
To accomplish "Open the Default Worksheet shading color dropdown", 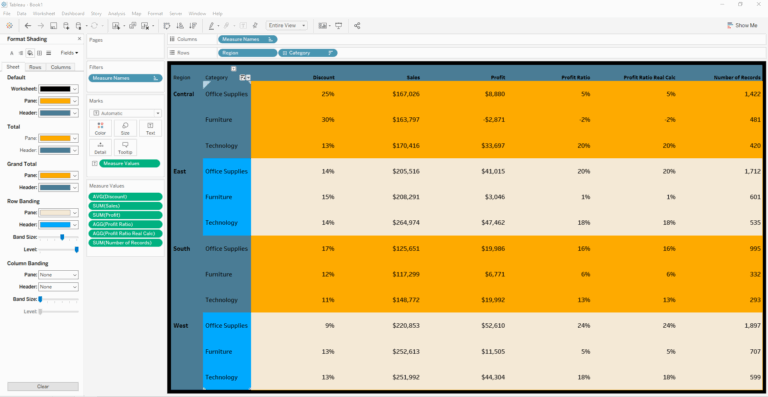I will click(x=58, y=89).
